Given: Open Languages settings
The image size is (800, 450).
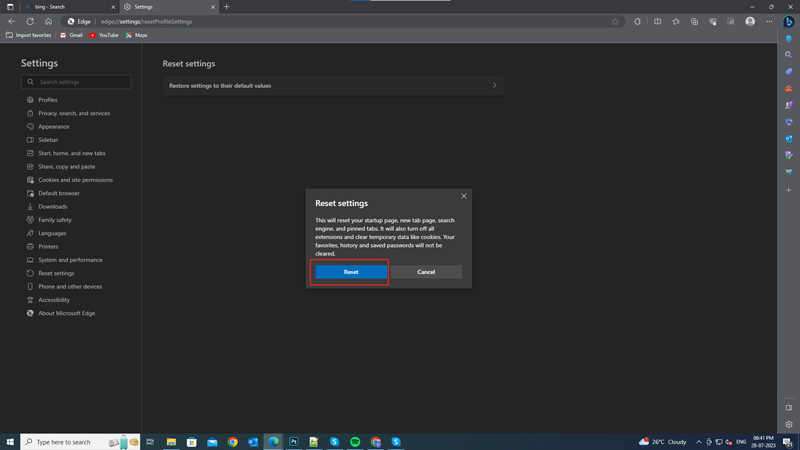Looking at the screenshot, I should tap(52, 233).
